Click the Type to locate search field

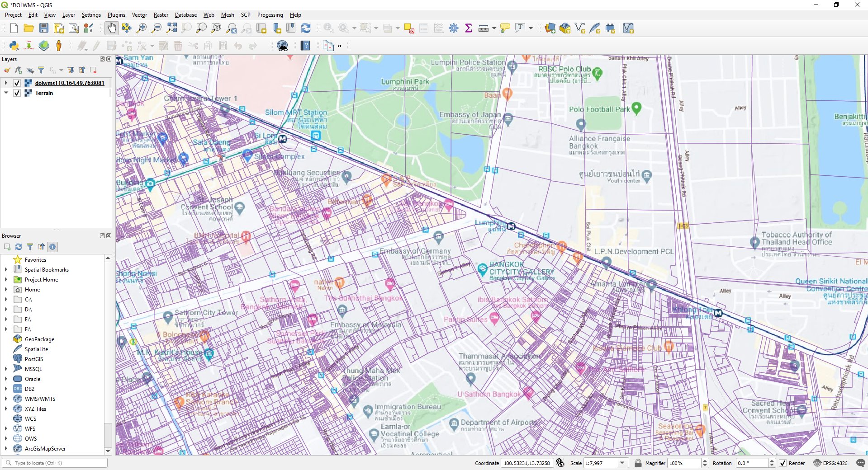pyautogui.click(x=55, y=463)
